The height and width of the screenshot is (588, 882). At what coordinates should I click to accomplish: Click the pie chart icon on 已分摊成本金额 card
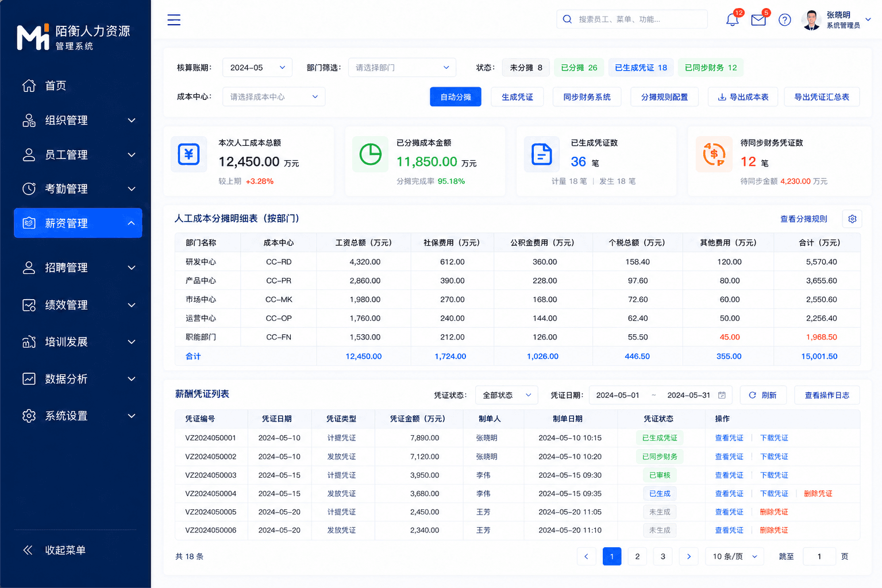(x=370, y=154)
